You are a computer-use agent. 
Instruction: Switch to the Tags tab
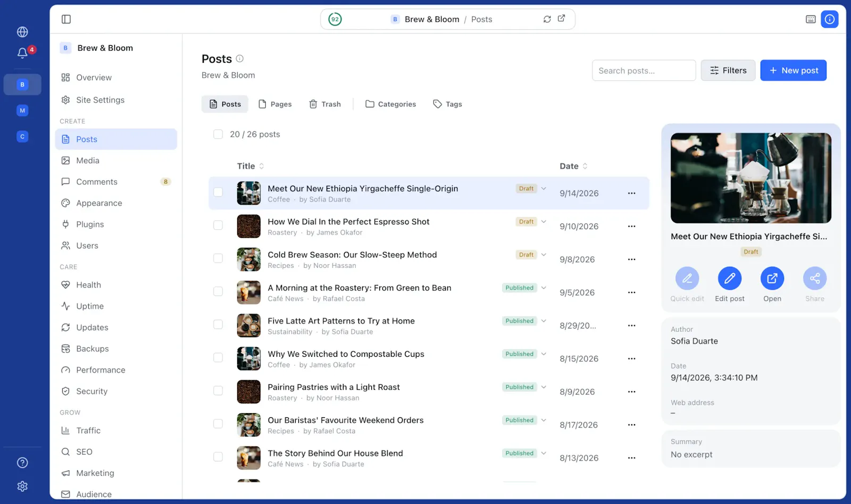pos(447,104)
